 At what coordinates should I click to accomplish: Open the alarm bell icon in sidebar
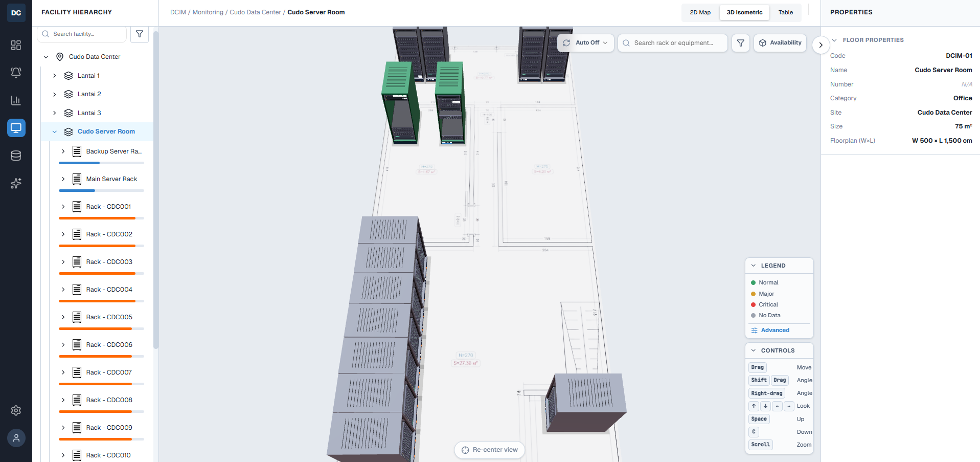click(x=16, y=73)
